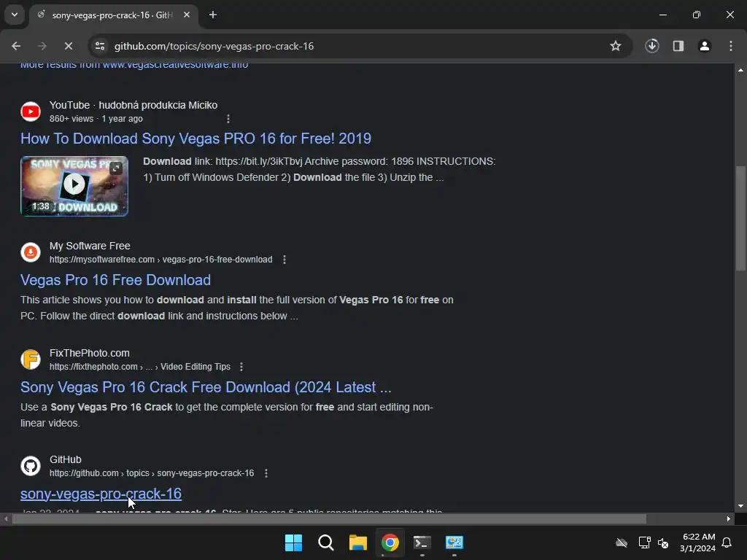The width and height of the screenshot is (747, 560).
Task: Open File Explorer from the taskbar
Action: pos(357,542)
